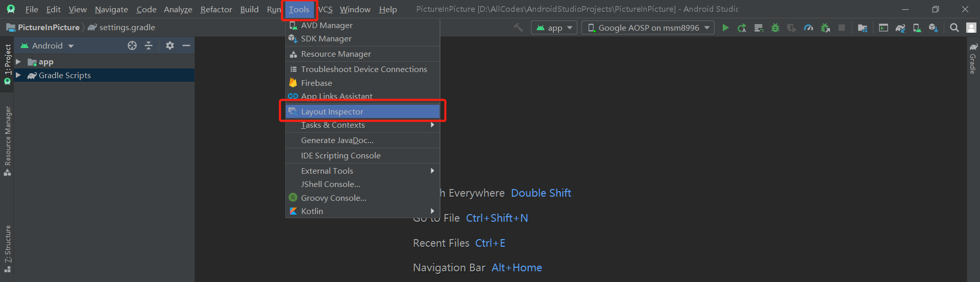Open SDK Manager toolbar icon
The image size is (980, 282).
(x=934, y=28)
